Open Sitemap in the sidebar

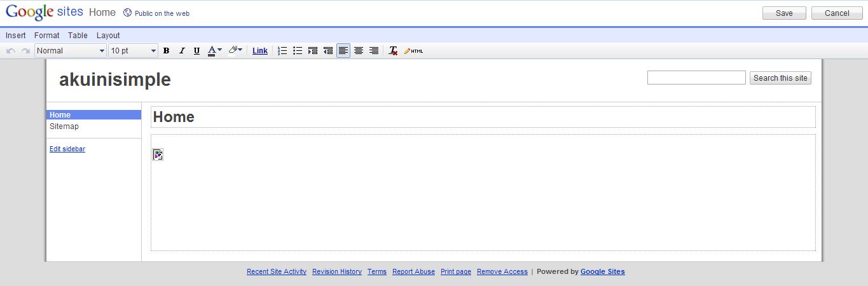point(64,126)
